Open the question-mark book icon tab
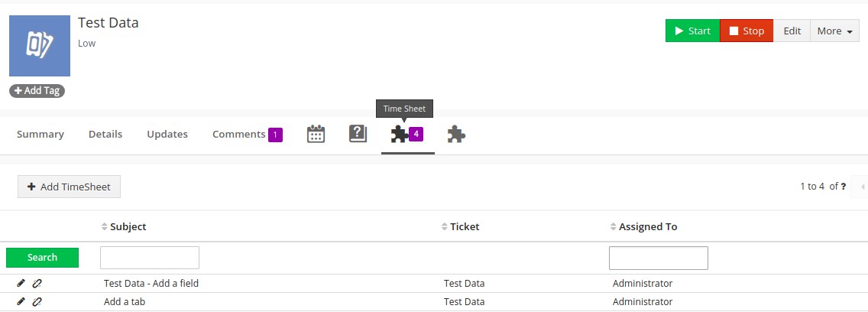The image size is (868, 312). click(358, 135)
